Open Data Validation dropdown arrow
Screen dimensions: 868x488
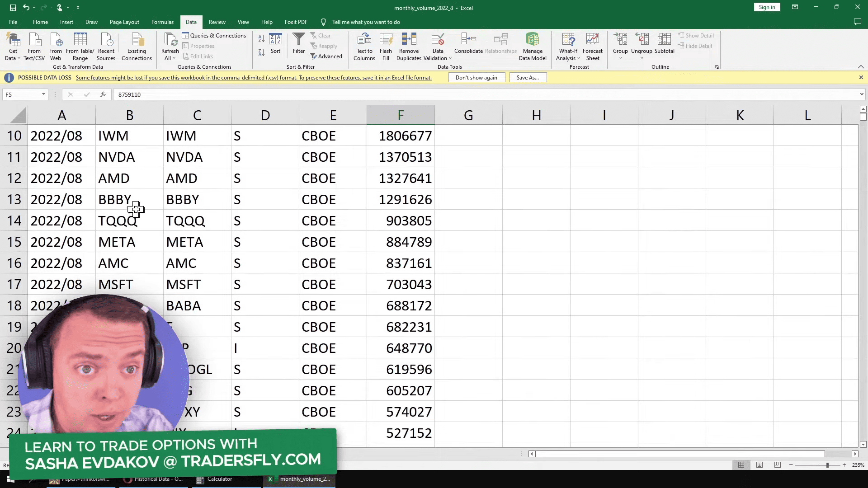[x=450, y=58]
